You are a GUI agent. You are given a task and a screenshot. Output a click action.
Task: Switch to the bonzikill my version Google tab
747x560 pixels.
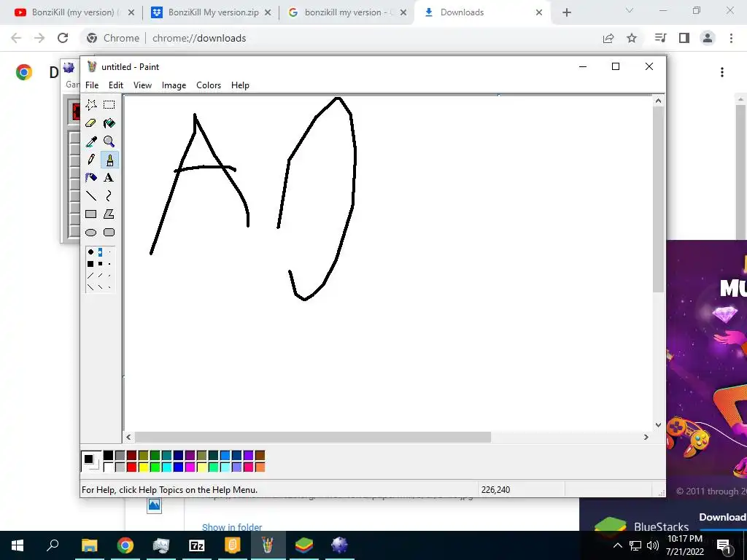tap(348, 12)
